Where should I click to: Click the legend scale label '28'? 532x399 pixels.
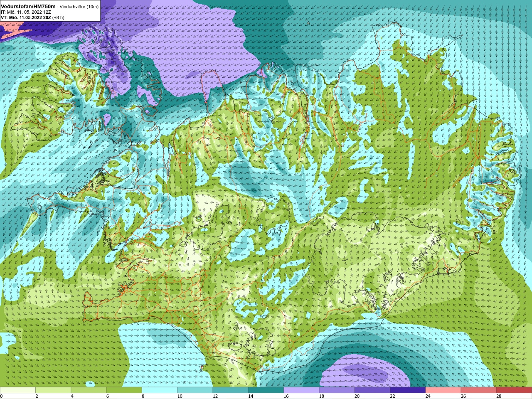499,396
